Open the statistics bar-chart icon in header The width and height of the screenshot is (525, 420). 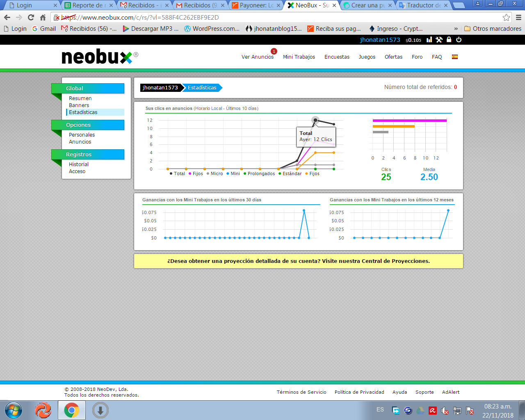(429, 40)
